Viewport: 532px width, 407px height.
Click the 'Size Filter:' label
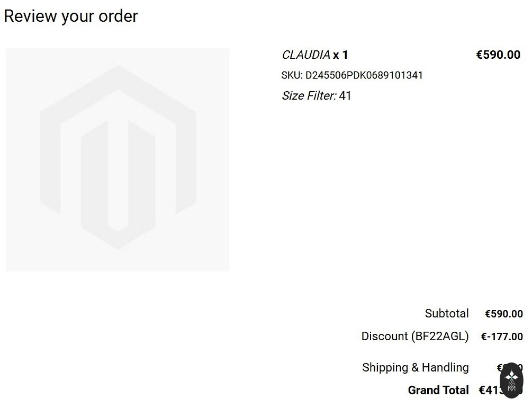[309, 96]
